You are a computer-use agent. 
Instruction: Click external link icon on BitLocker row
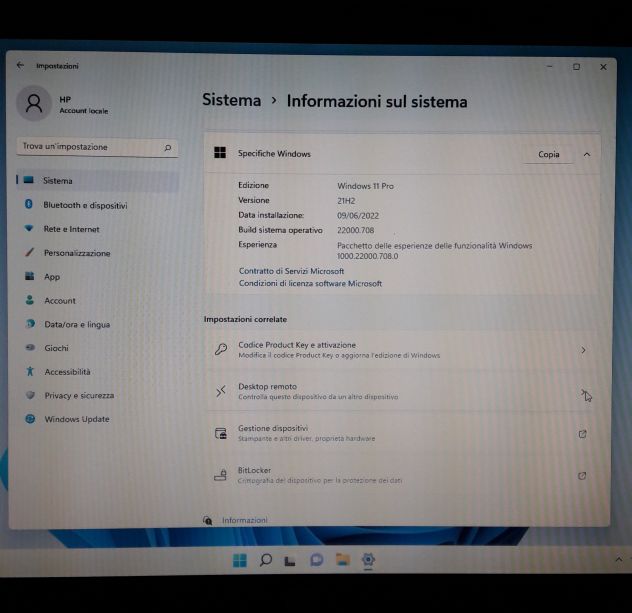pos(582,476)
